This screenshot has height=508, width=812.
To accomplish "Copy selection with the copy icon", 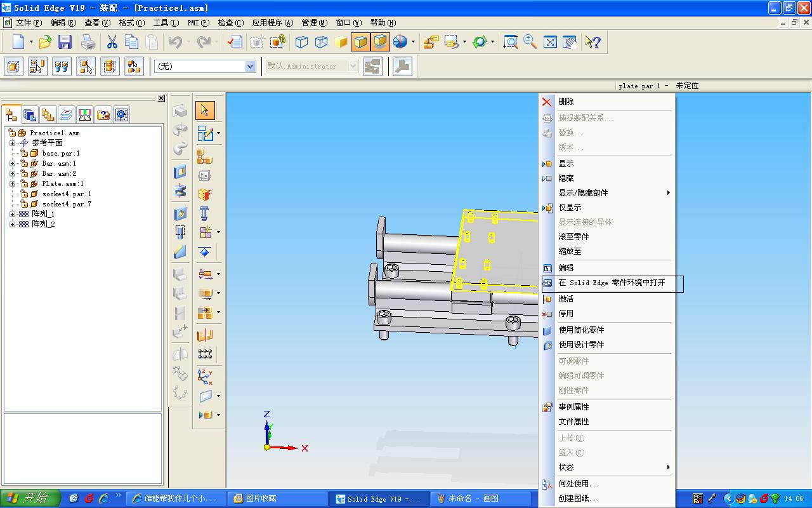I will pos(132,42).
